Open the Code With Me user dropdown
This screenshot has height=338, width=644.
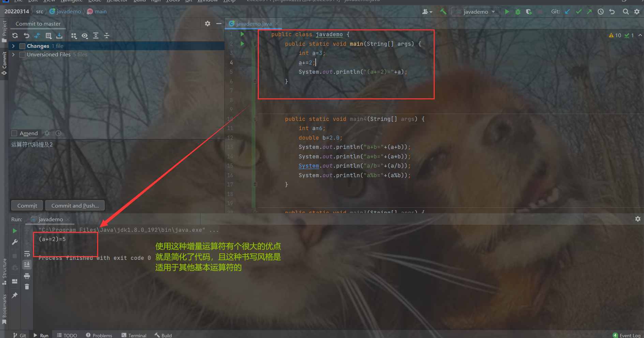tap(427, 12)
